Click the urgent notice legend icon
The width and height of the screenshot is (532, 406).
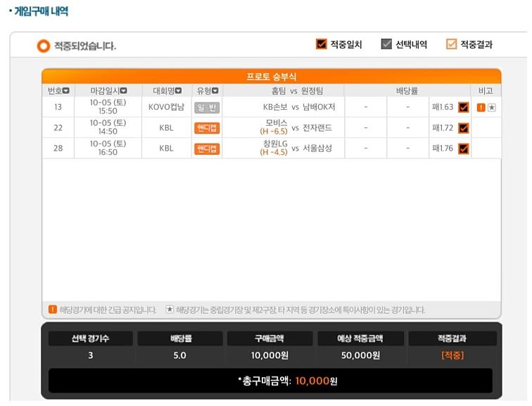tap(53, 310)
